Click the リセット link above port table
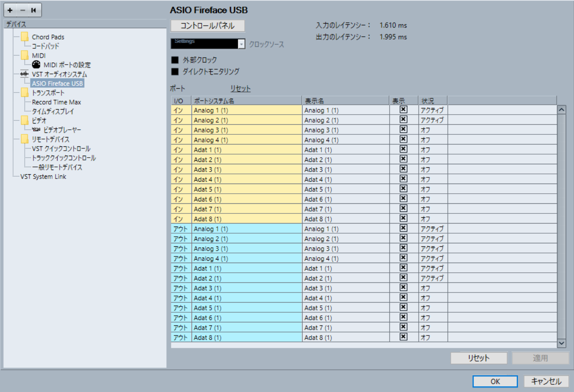The image size is (574, 392). click(x=240, y=88)
